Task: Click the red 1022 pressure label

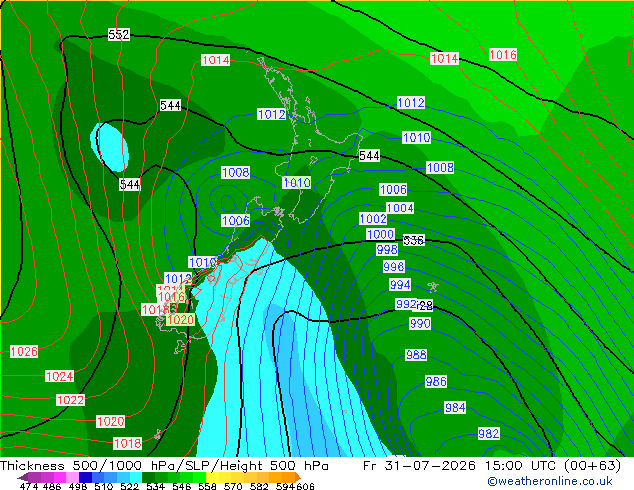Action: (70, 400)
